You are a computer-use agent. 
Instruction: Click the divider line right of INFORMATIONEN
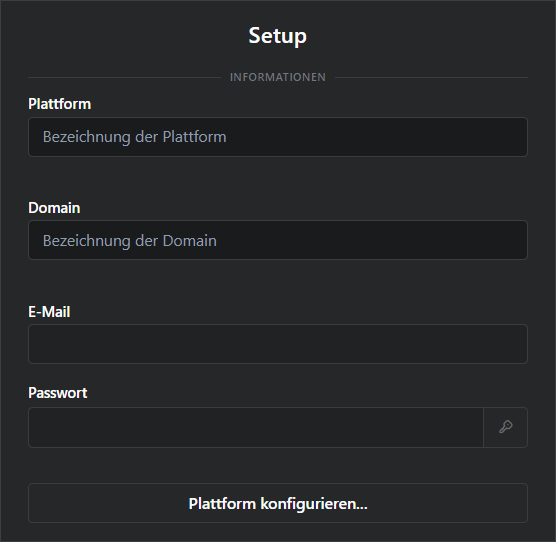(431, 77)
